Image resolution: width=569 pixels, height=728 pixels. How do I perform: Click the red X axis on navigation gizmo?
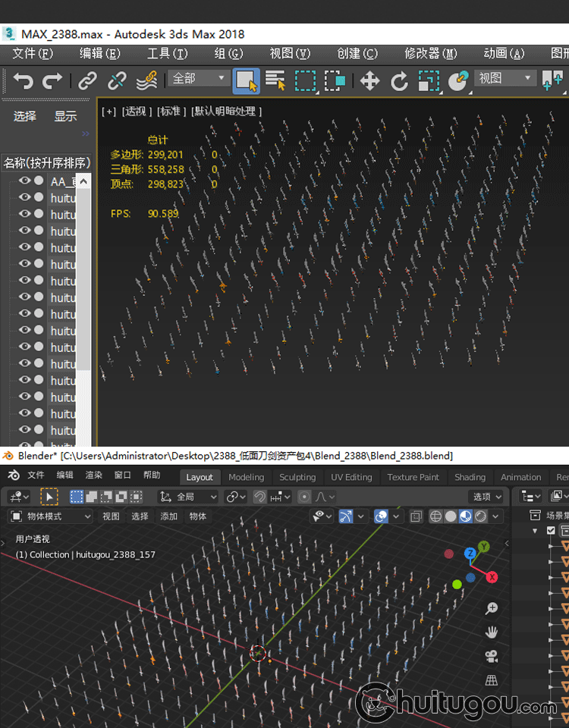(x=492, y=577)
